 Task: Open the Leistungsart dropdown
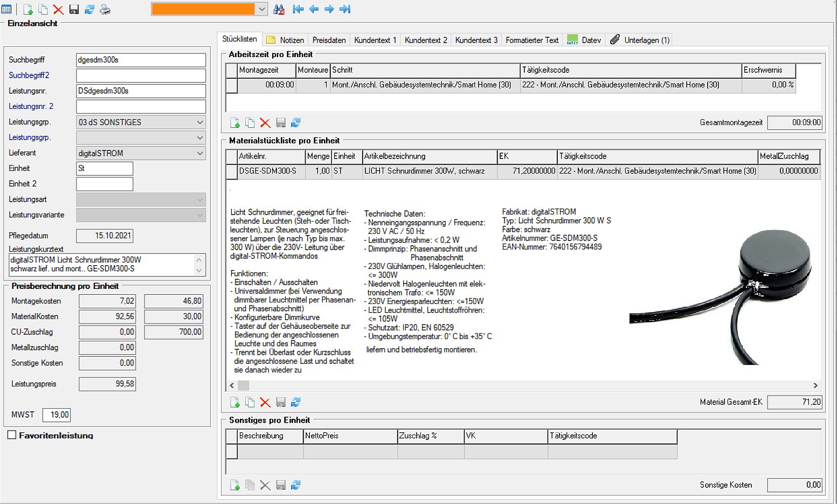pos(199,199)
